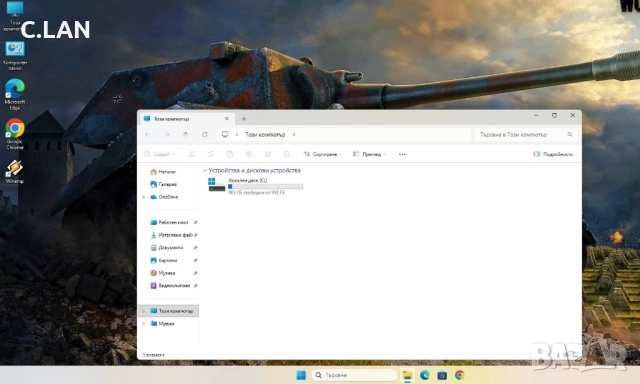640x384 pixels.
Task: Go back in File Explorer
Action: (x=148, y=135)
